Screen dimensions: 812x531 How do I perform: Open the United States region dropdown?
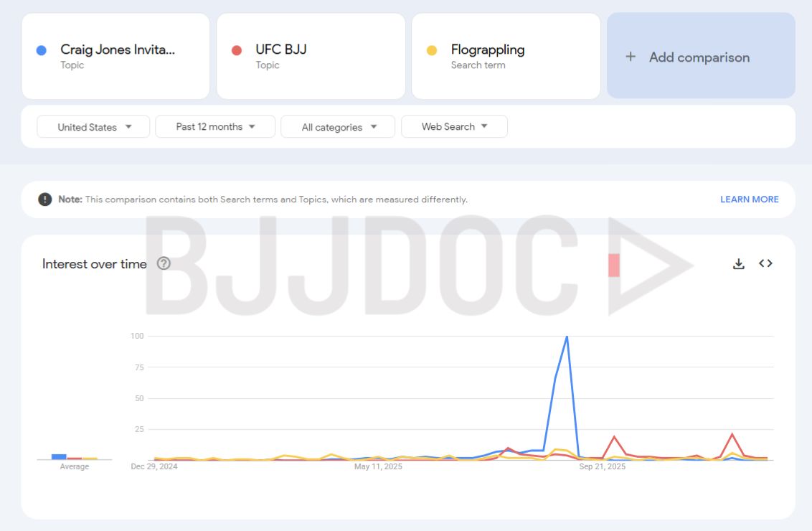pos(94,127)
